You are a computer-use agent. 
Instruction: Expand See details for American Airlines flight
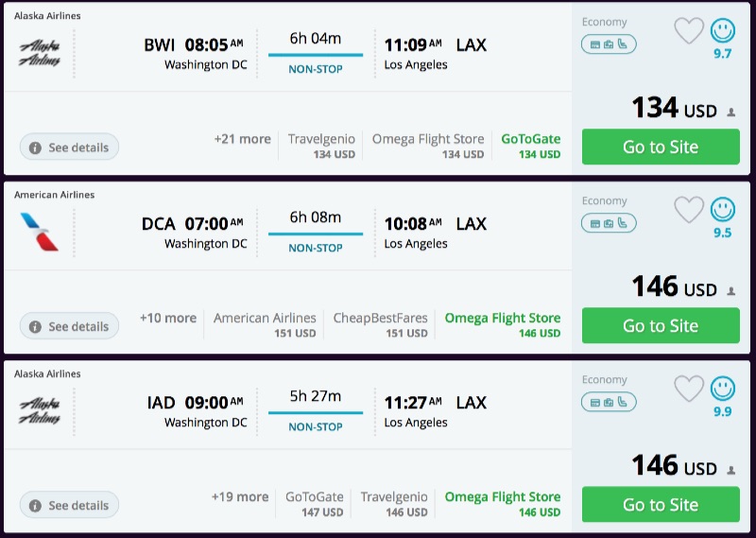click(x=69, y=326)
